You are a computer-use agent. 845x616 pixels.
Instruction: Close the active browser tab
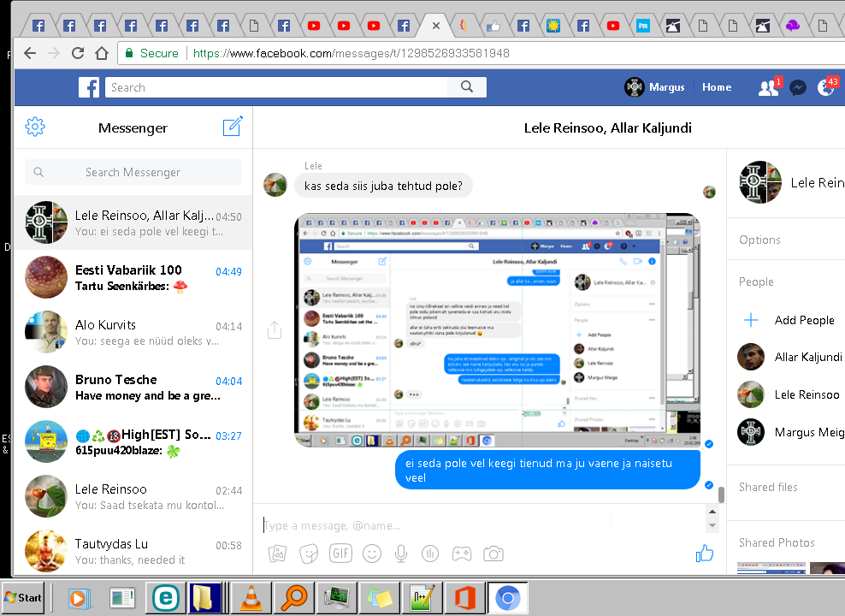point(436,26)
